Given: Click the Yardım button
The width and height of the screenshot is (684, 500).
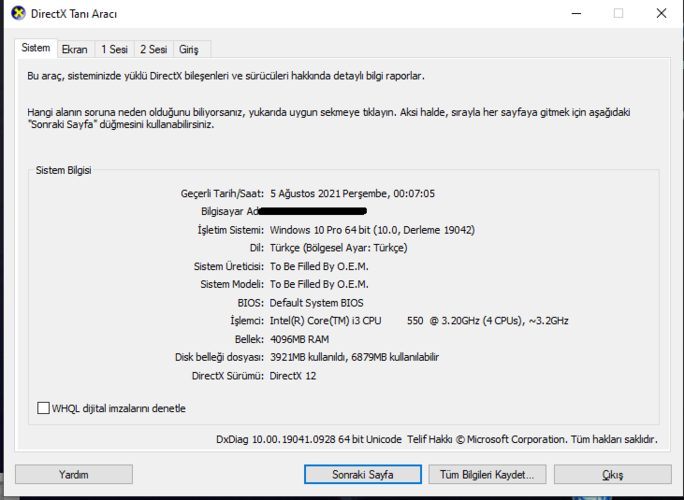Looking at the screenshot, I should (x=74, y=474).
